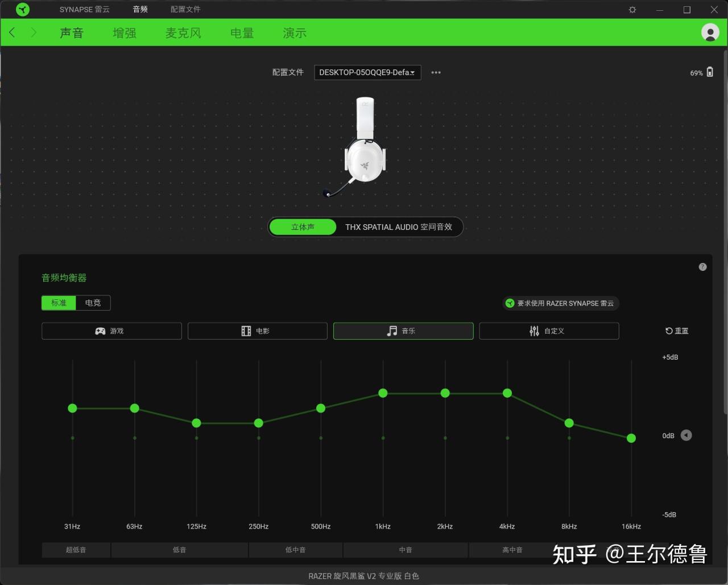Click the page vertical scrollbar
The image size is (728, 585).
pos(725,231)
